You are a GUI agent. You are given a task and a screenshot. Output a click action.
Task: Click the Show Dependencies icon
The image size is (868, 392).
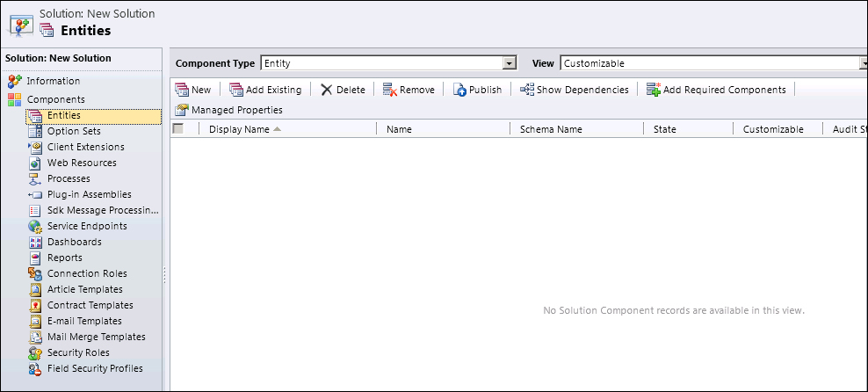tap(527, 90)
